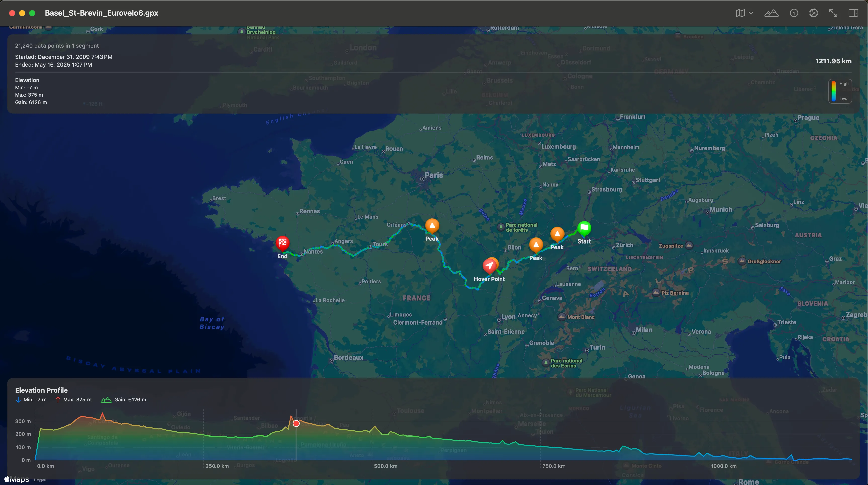The width and height of the screenshot is (868, 485).
Task: Click the Lyon city label
Action: 508,317
